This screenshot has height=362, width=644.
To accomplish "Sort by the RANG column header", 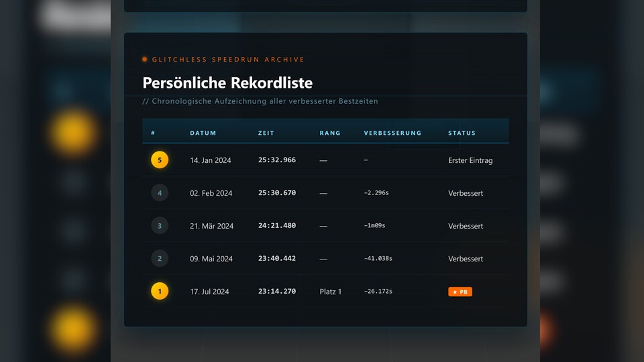I will (x=330, y=133).
